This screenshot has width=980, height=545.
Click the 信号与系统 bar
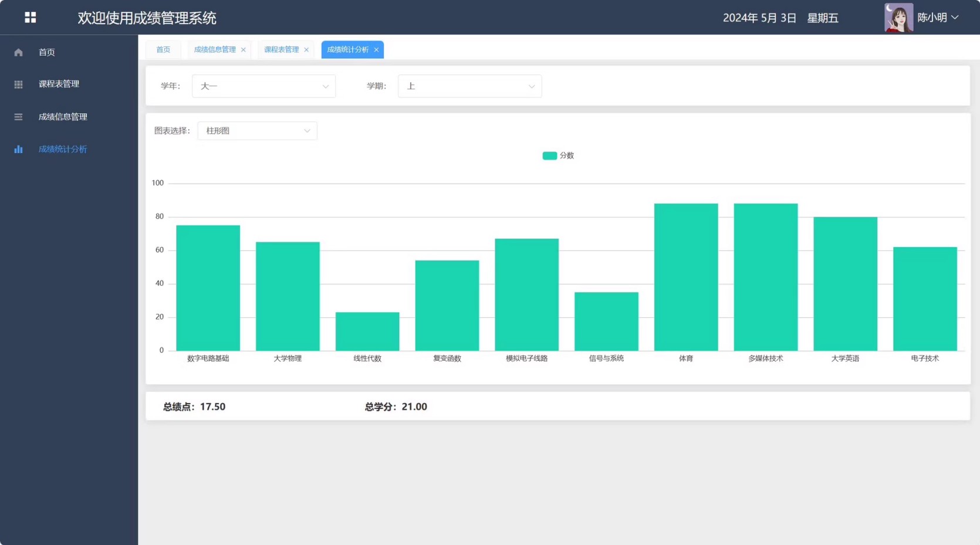[606, 321]
